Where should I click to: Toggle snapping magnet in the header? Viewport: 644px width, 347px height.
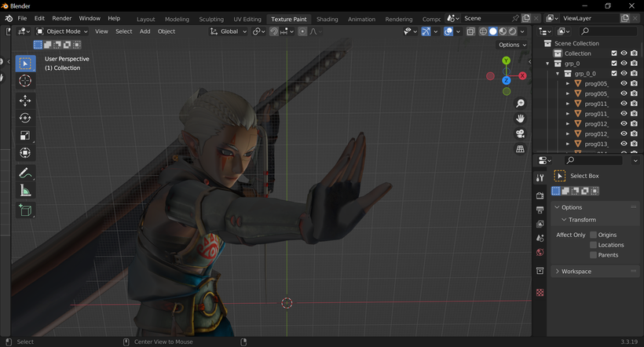click(x=273, y=31)
